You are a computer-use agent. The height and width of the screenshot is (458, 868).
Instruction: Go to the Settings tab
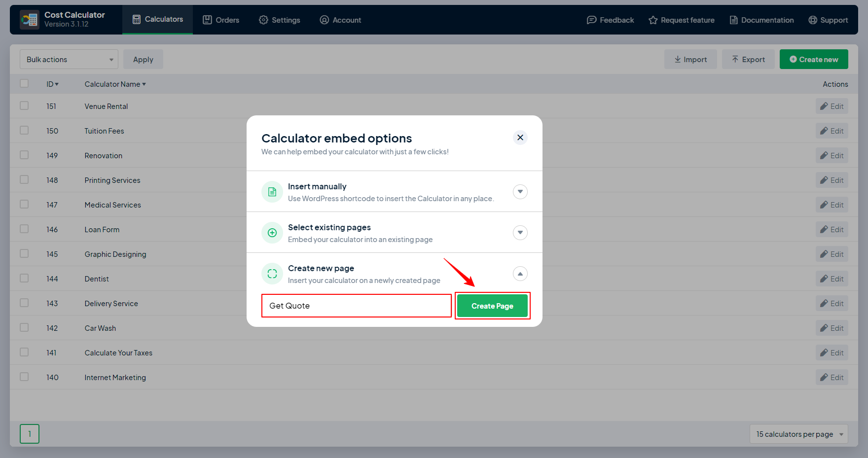coord(280,20)
